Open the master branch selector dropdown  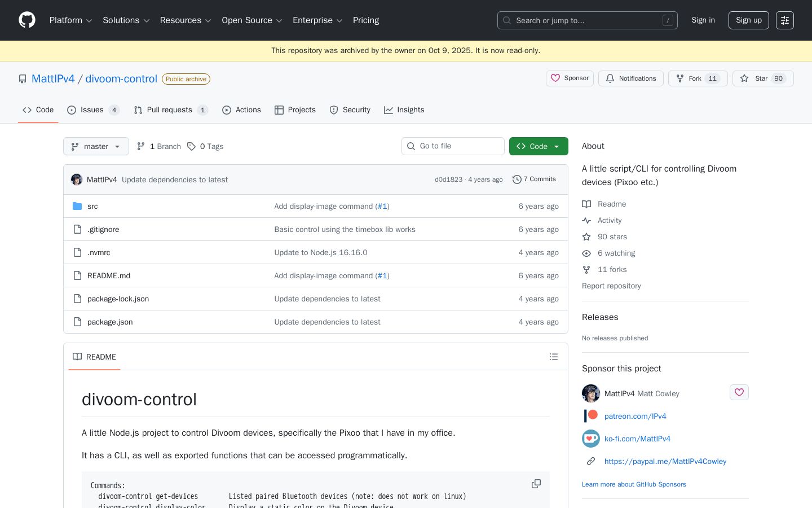[96, 146]
